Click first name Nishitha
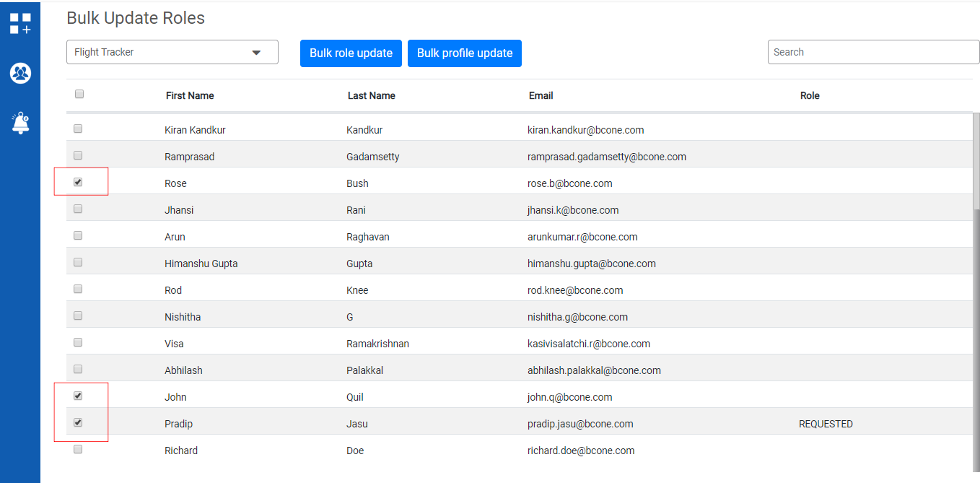 [x=183, y=317]
